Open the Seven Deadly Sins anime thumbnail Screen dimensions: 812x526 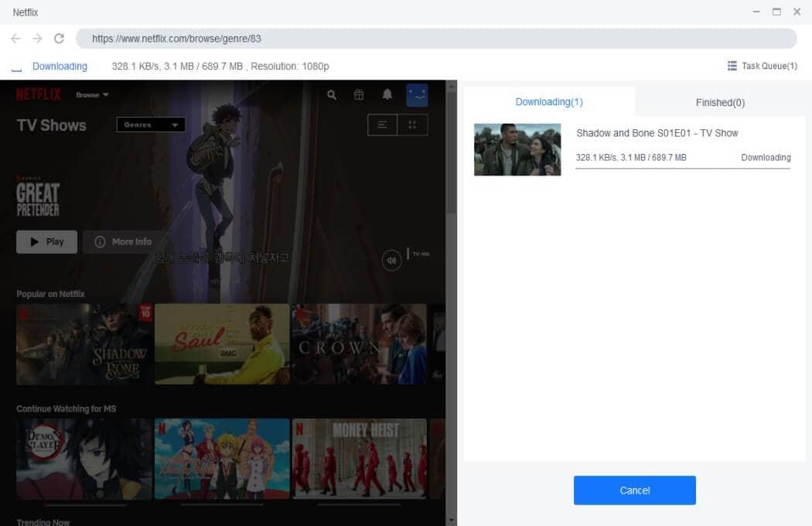click(x=222, y=459)
